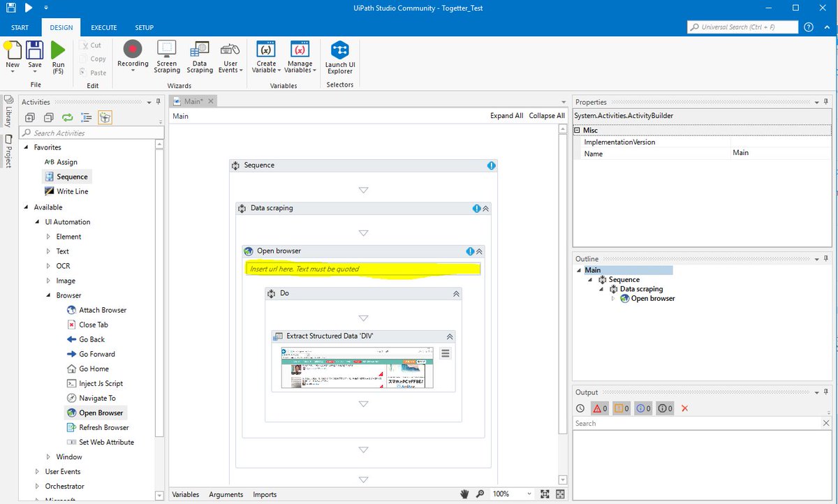Switch to the START ribbon tab
This screenshot has width=838, height=504.
tap(20, 27)
